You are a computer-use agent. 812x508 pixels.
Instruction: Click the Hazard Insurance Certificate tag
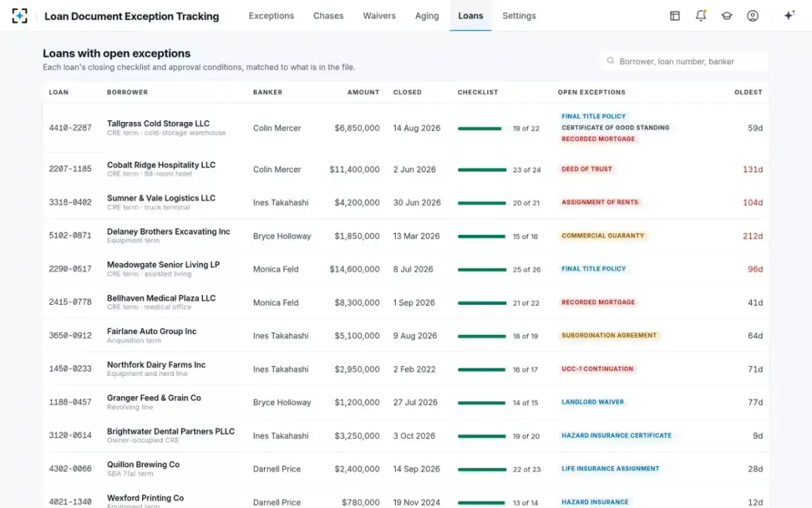click(616, 436)
